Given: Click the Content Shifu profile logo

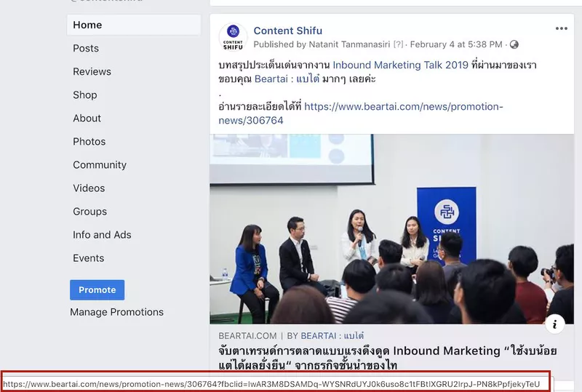Looking at the screenshot, I should pyautogui.click(x=233, y=37).
